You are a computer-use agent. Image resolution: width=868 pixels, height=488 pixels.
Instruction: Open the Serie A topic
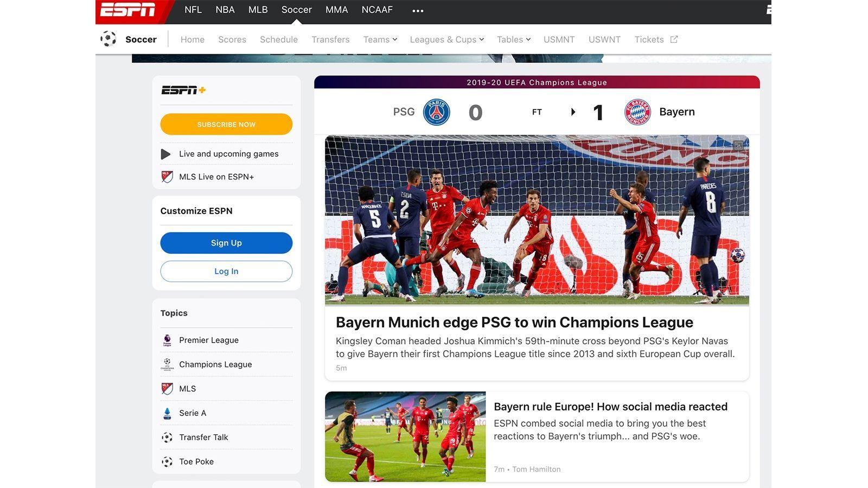click(193, 413)
